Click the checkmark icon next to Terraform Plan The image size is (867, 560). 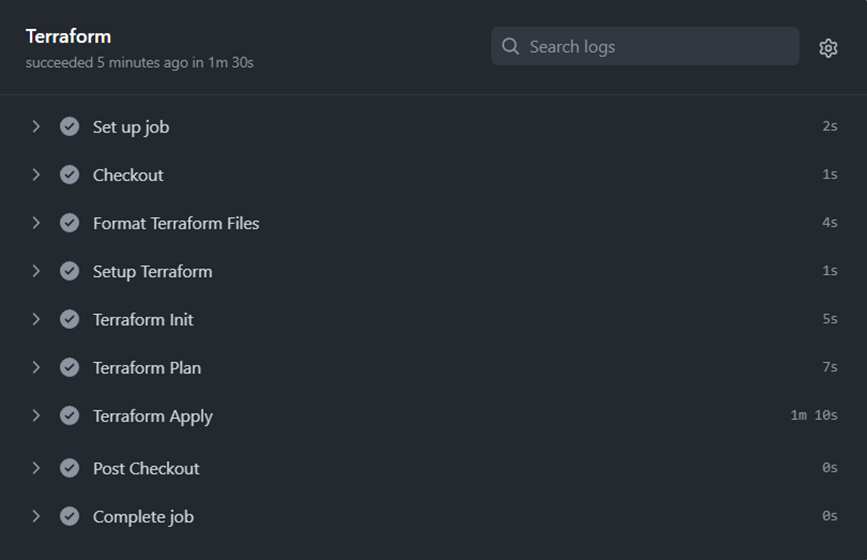pos(70,367)
